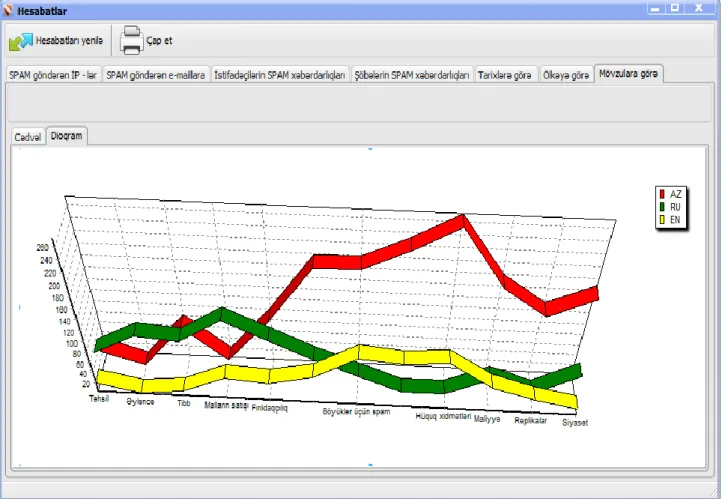This screenshot has height=499, width=725.
Task: Click the 'Hüquq xidmətləri' axis label
Action: pos(443,416)
